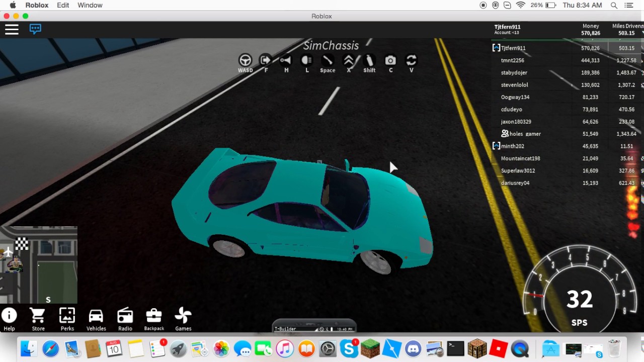The height and width of the screenshot is (362, 644).
Task: Open Skype from the Dock
Action: click(349, 348)
